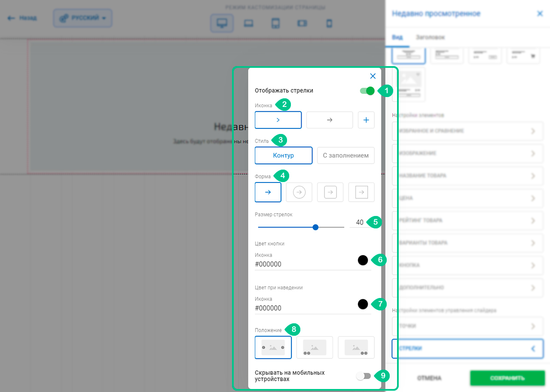
Task: Expand Название товара settings row
Action: point(467,176)
